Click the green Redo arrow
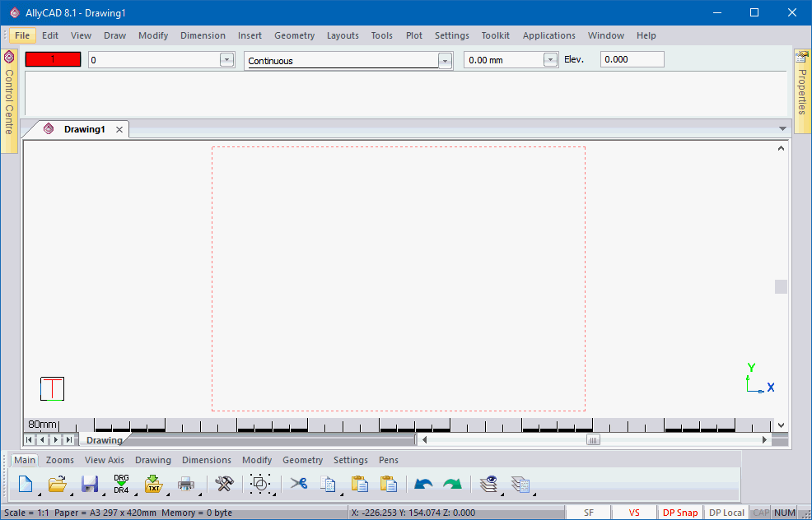 [452, 484]
